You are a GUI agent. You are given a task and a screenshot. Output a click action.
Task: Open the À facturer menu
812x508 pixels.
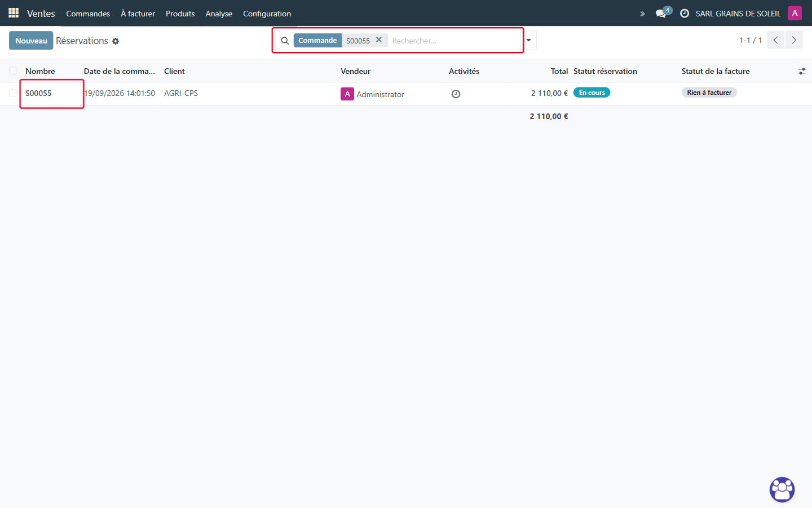[138, 14]
